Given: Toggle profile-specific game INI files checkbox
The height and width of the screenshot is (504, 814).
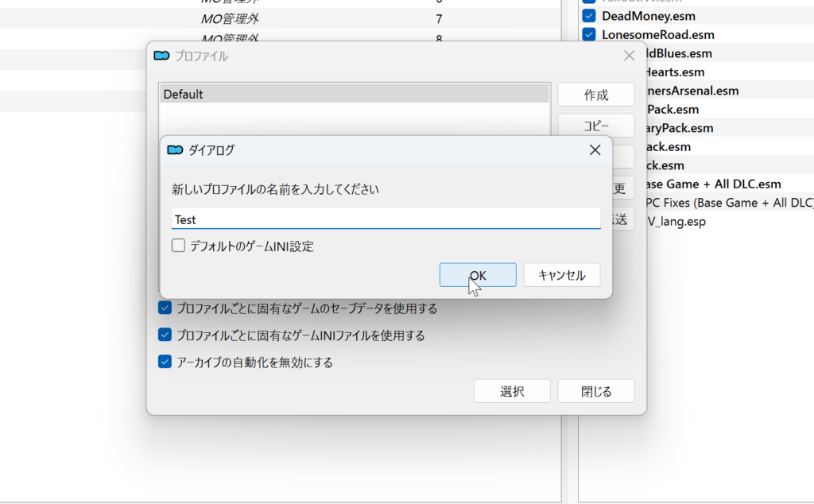Looking at the screenshot, I should [x=165, y=335].
